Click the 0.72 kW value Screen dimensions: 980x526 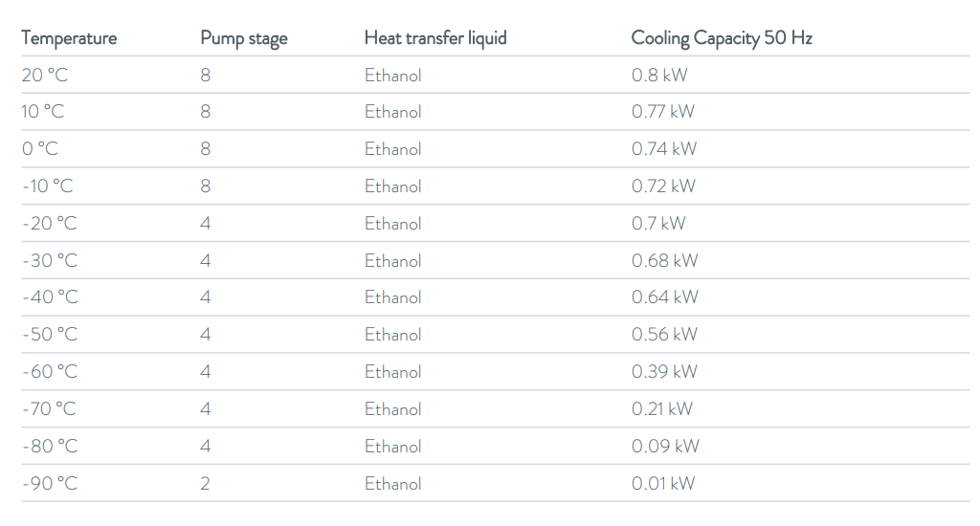click(663, 186)
